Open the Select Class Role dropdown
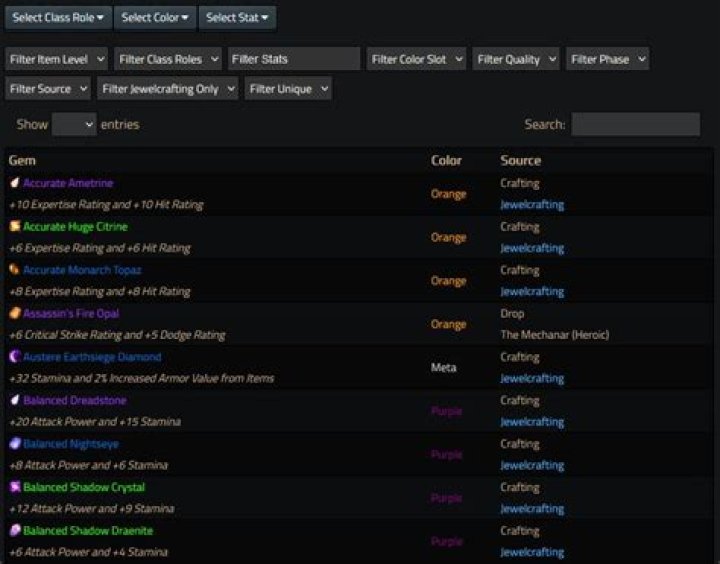Image resolution: width=720 pixels, height=564 pixels. pyautogui.click(x=58, y=17)
